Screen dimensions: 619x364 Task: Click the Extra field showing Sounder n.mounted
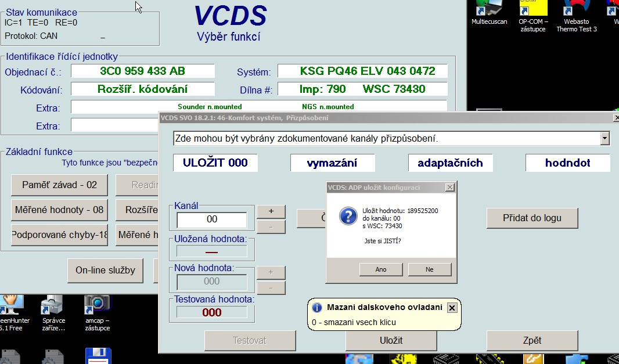pyautogui.click(x=258, y=106)
